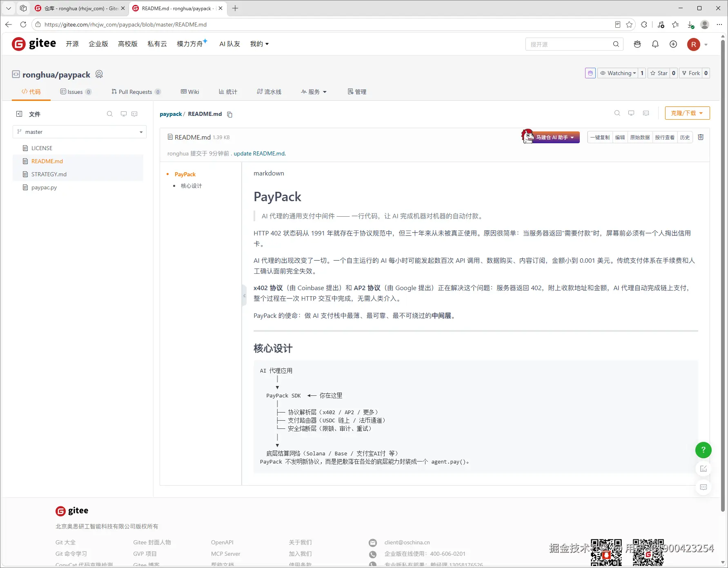
Task: Click the 历史 button
Action: 685,137
